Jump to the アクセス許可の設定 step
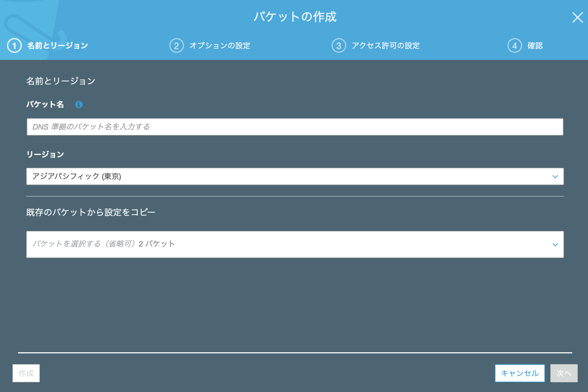The width and height of the screenshot is (588, 392). tap(385, 46)
